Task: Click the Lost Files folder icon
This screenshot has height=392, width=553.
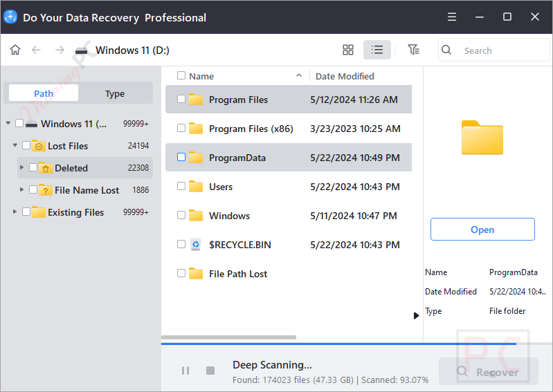Action: click(x=39, y=146)
